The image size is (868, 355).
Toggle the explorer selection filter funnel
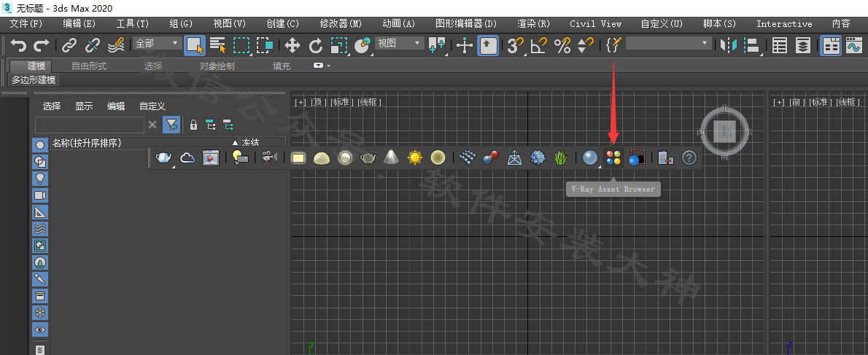171,125
